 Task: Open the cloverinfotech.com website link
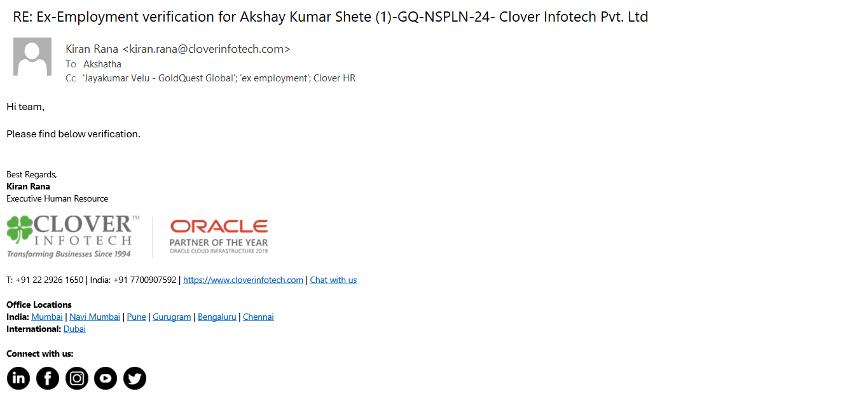coord(243,280)
